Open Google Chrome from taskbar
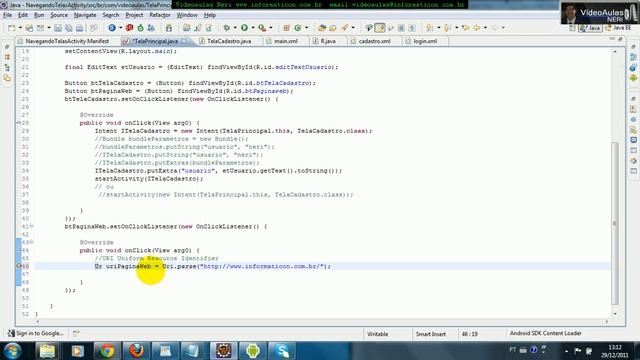Screen dimensions: 640x360 point(107,351)
